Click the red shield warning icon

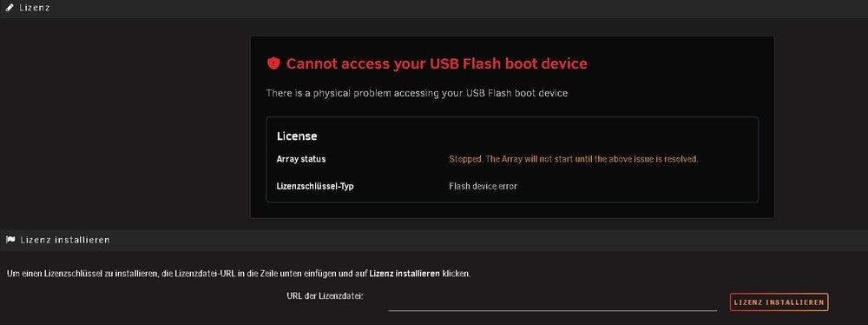click(x=273, y=63)
